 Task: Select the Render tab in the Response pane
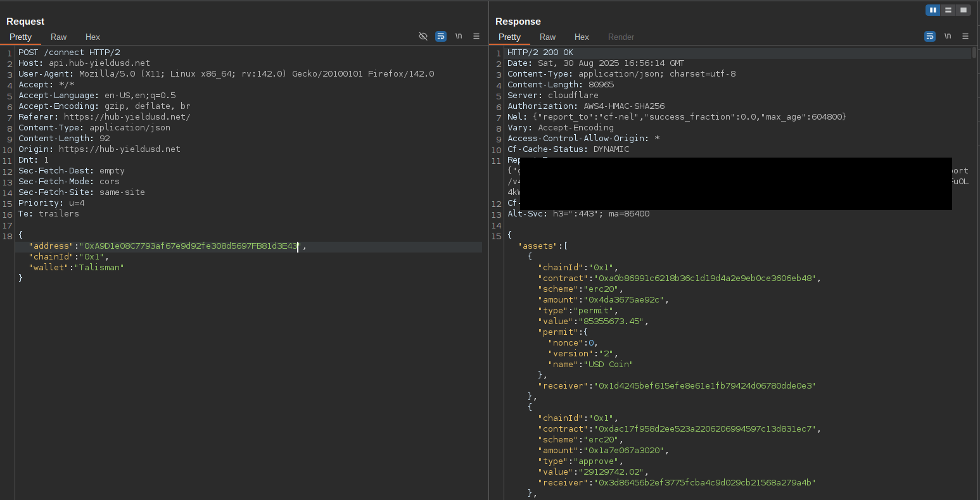point(621,37)
